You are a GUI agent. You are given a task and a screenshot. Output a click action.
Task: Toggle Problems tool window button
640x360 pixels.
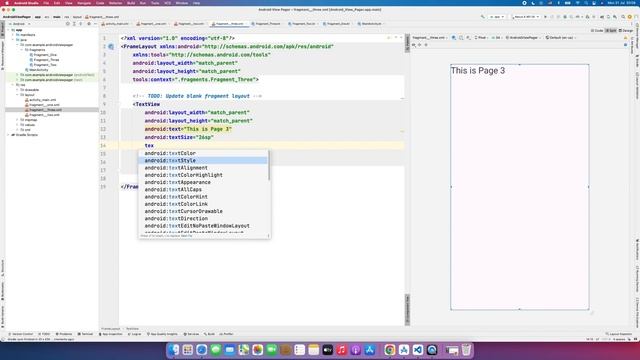(64, 334)
